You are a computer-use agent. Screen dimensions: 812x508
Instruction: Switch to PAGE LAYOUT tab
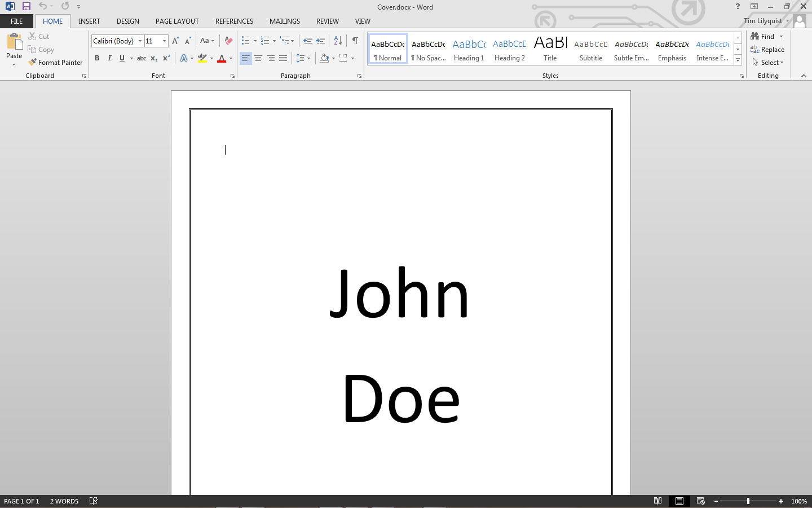177,21
